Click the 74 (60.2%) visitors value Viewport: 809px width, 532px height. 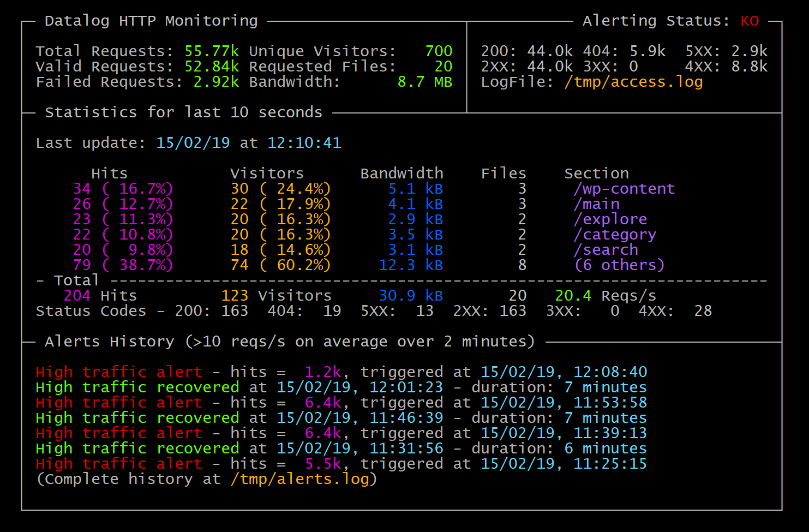(x=281, y=265)
